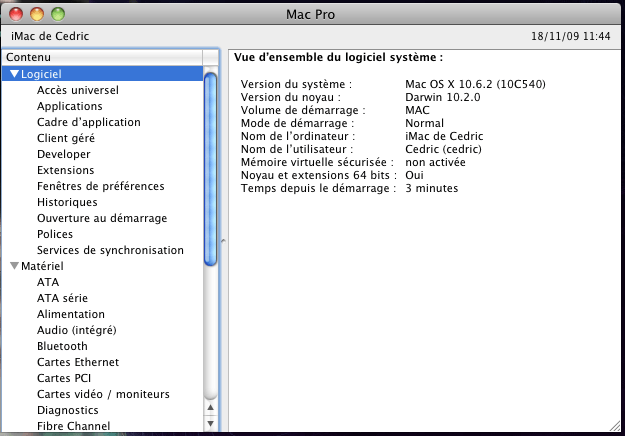Open Fibre Channel entry
This screenshot has width=625, height=436.
point(73,426)
